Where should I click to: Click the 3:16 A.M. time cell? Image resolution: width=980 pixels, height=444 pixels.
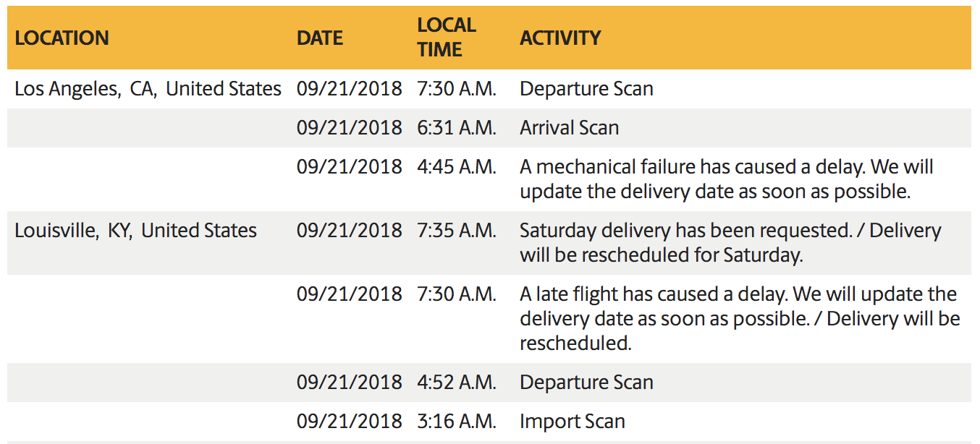point(457,422)
